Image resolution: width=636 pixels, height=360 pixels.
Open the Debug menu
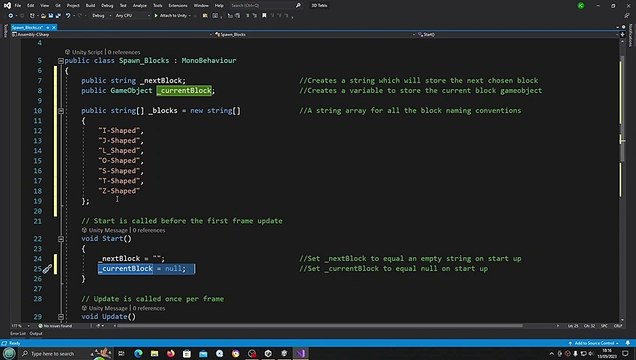click(107, 6)
